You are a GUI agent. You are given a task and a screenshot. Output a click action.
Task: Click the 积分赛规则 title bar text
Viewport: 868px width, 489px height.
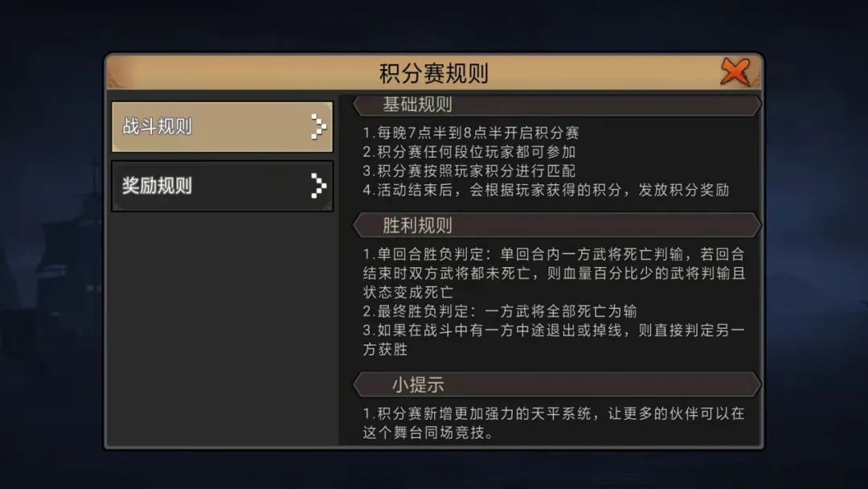tap(433, 74)
